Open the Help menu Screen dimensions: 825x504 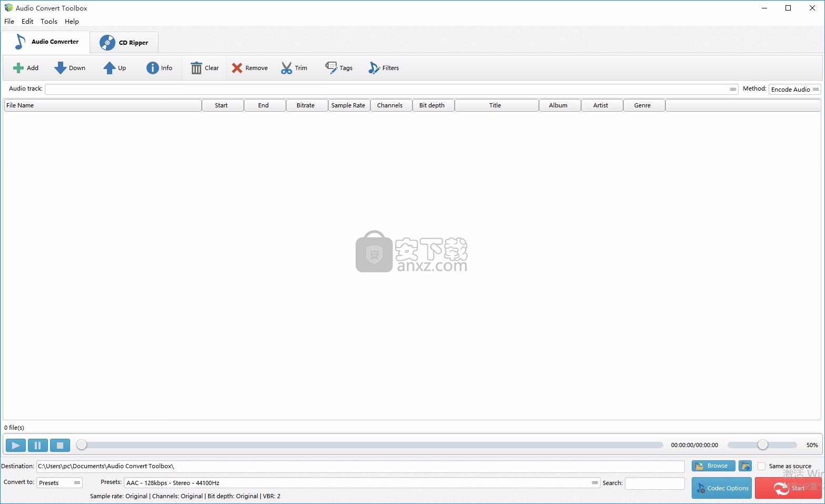click(x=72, y=22)
